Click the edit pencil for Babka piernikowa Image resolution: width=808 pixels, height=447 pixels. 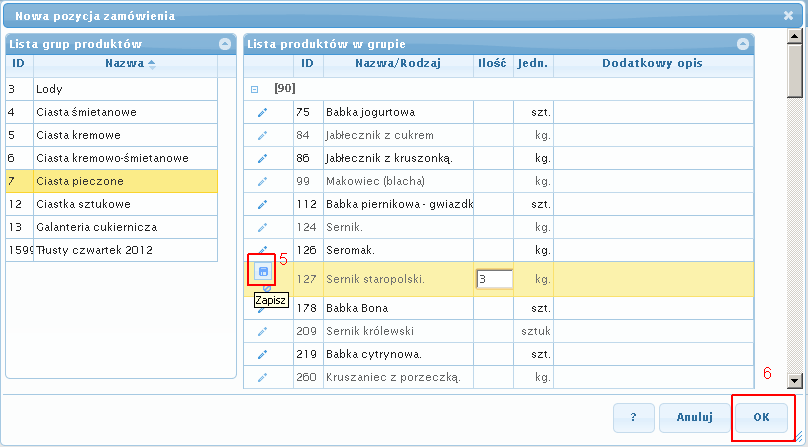point(262,204)
